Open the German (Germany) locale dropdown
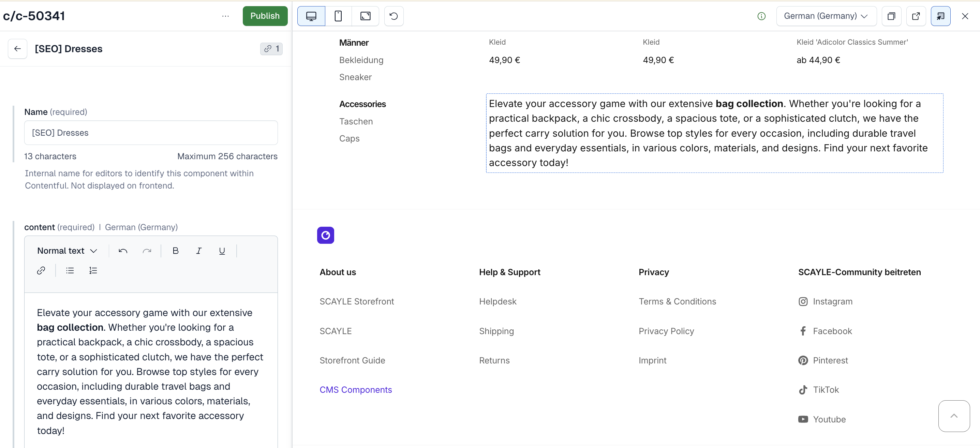Screen dimensions: 980x448 point(826,16)
